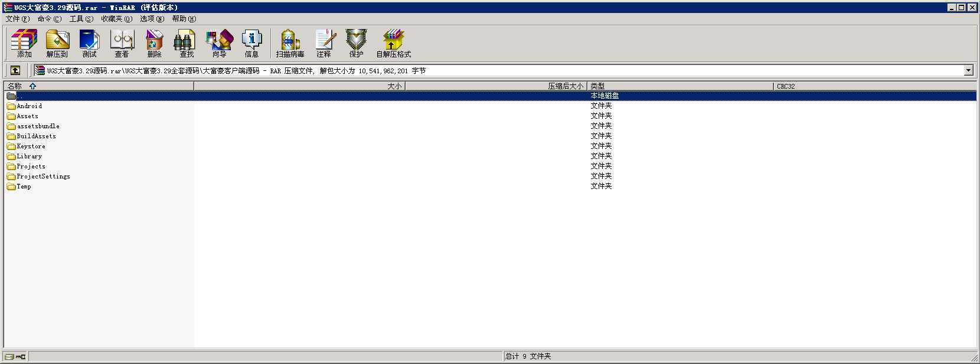Run the Test (测试) archive tool
Screen dimensions: 980x364
coord(89,44)
